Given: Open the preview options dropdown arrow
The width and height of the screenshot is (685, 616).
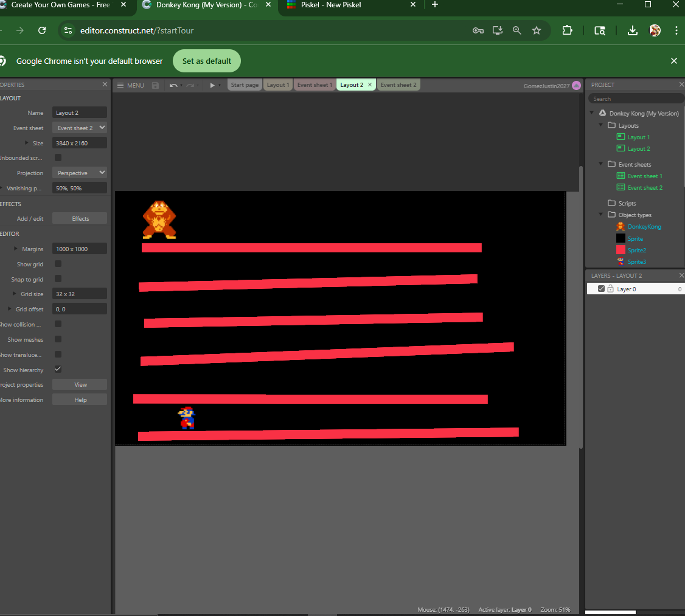Looking at the screenshot, I should tap(220, 85).
